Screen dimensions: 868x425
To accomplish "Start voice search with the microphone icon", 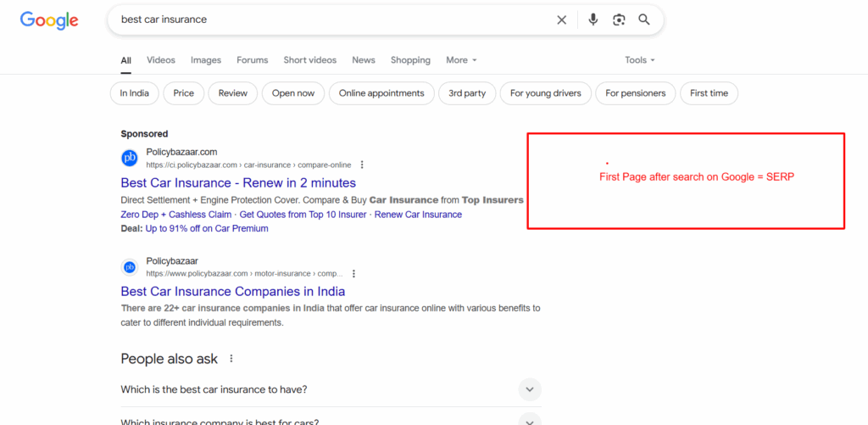I will tap(593, 20).
